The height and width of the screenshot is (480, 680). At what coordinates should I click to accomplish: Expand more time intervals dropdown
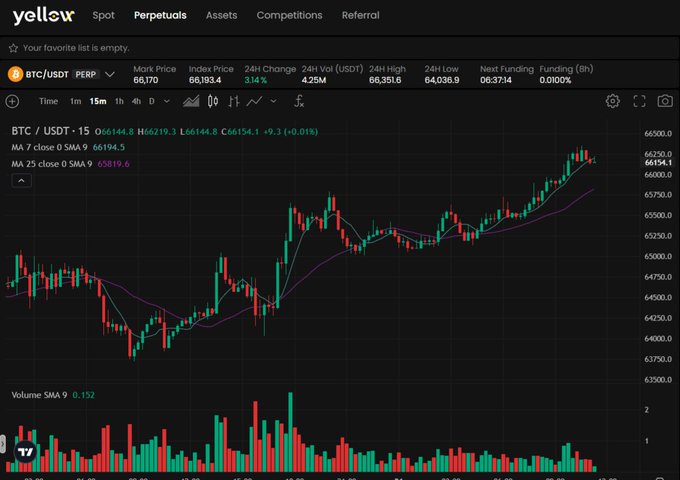(x=167, y=101)
